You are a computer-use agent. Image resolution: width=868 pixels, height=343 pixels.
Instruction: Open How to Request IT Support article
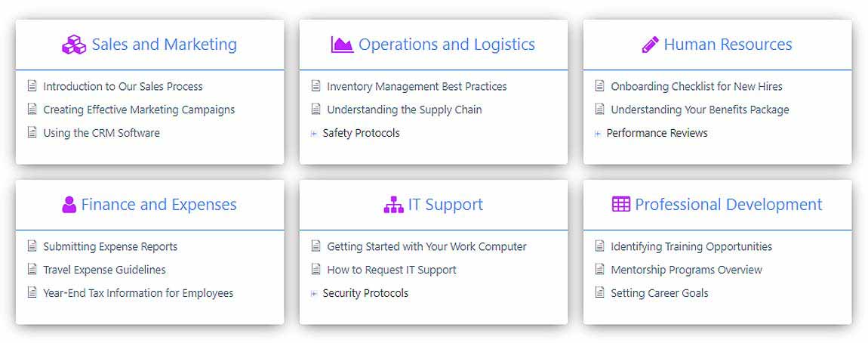tap(392, 270)
